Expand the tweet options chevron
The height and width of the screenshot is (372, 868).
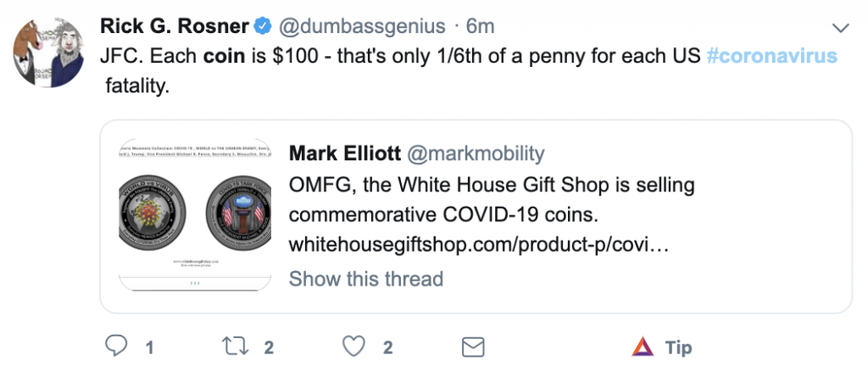click(x=841, y=28)
